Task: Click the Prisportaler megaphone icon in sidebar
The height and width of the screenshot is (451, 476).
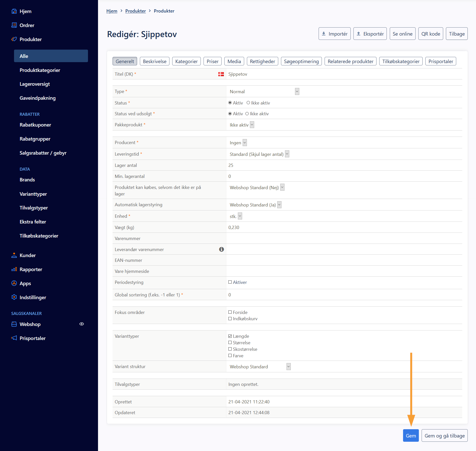Action: 14,338
